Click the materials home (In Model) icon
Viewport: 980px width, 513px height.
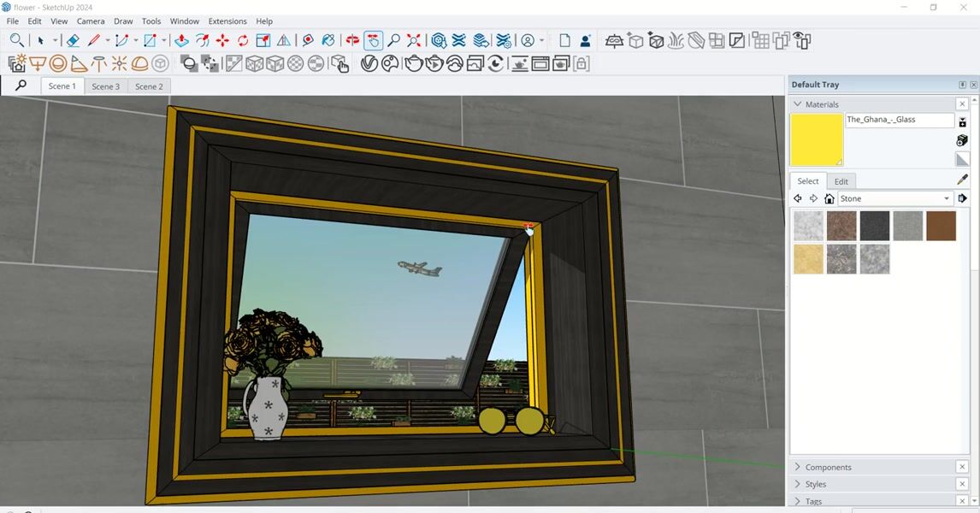click(829, 198)
